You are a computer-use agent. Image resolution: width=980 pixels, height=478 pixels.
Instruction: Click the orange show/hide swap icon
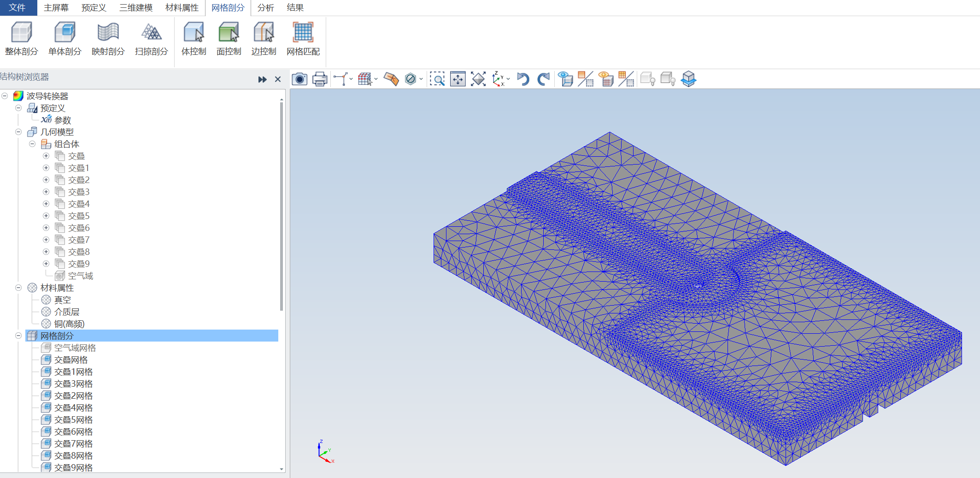tap(586, 79)
